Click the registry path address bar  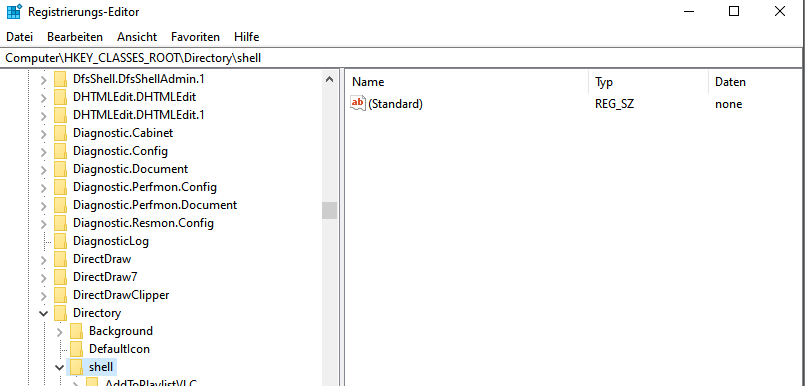click(x=402, y=58)
